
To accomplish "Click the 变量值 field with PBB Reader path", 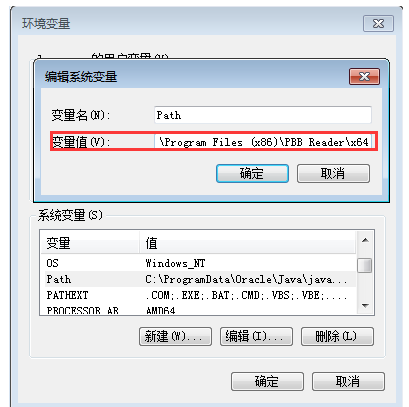I will pos(263,142).
